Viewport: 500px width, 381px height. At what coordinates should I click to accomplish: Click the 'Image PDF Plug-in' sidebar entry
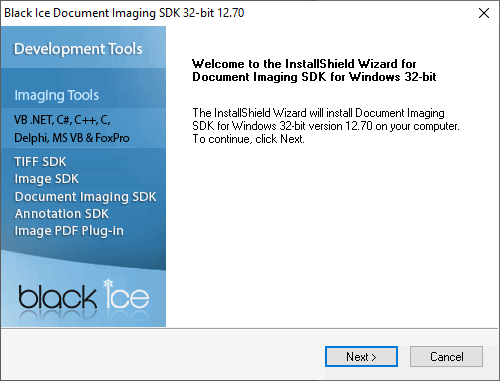pyautogui.click(x=69, y=231)
